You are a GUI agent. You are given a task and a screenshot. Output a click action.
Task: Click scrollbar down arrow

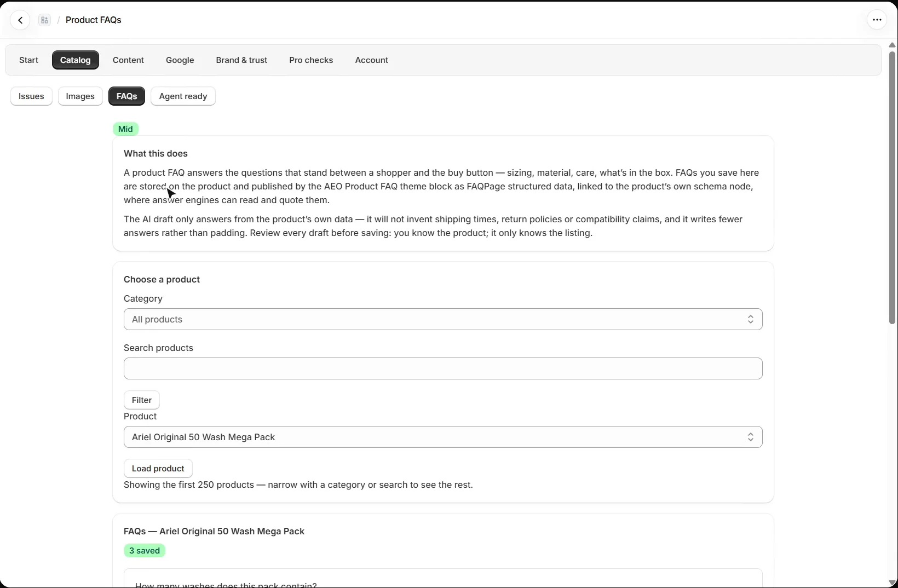892,583
